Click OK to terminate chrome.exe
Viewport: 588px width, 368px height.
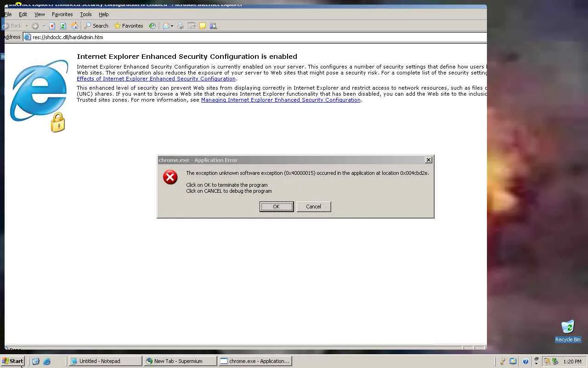(277, 207)
